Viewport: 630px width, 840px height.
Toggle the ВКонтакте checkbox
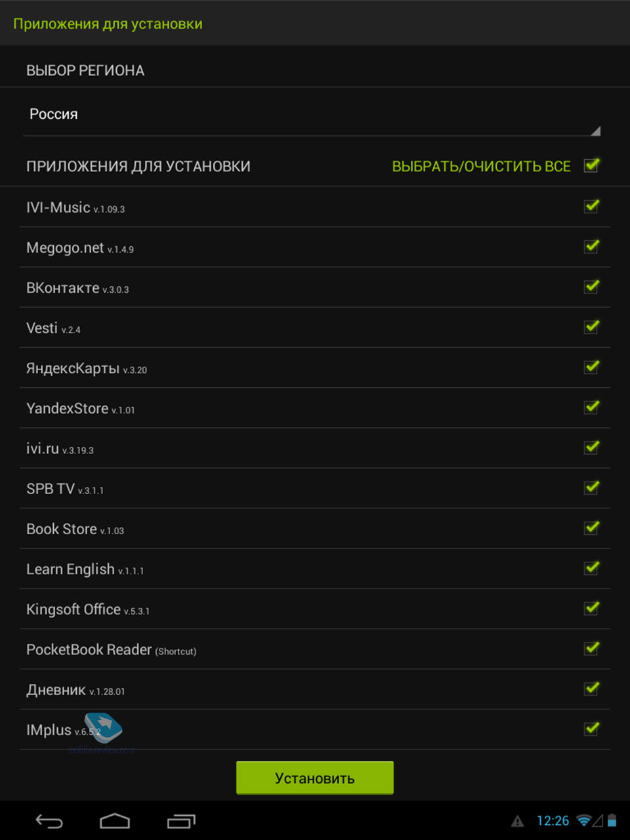[x=591, y=287]
